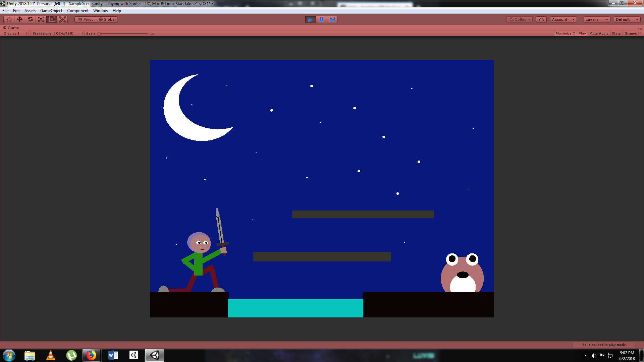Open the Default layout dropdown
644x362 pixels.
(627, 19)
